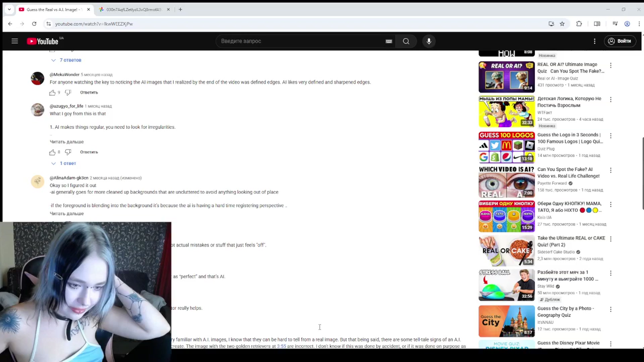Dislike the @uzugyo_for_life comment
This screenshot has height=362, width=644.
click(x=68, y=152)
